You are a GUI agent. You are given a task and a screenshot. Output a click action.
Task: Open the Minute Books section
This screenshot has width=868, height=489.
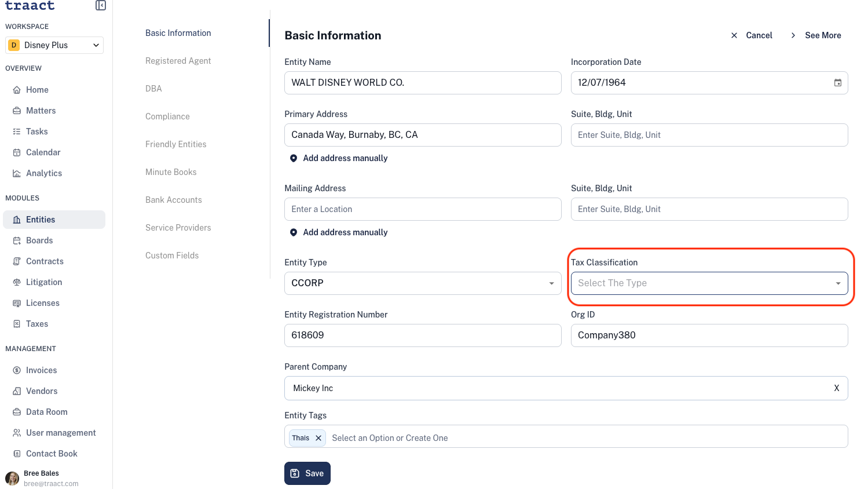[171, 172]
